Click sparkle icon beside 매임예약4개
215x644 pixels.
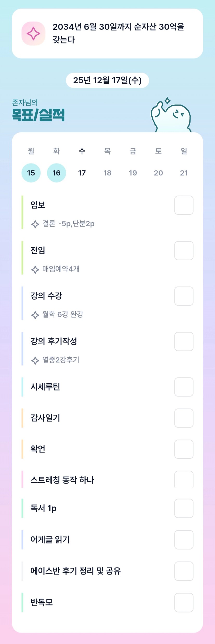pyautogui.click(x=35, y=269)
